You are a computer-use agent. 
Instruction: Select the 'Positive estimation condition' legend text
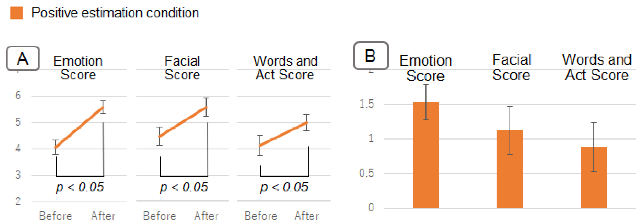[x=115, y=13]
